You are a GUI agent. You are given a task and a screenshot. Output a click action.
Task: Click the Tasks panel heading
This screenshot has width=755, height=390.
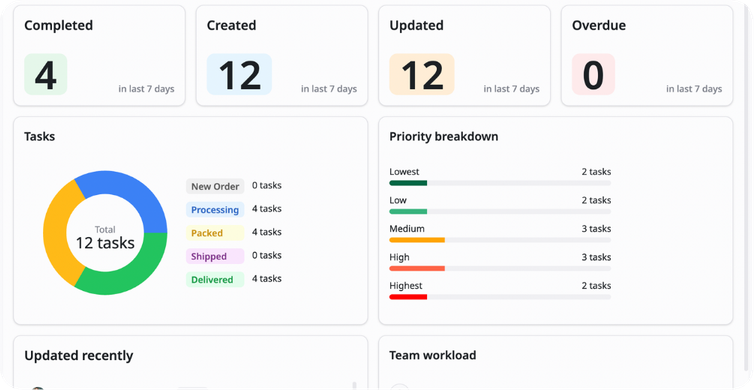[x=39, y=137]
